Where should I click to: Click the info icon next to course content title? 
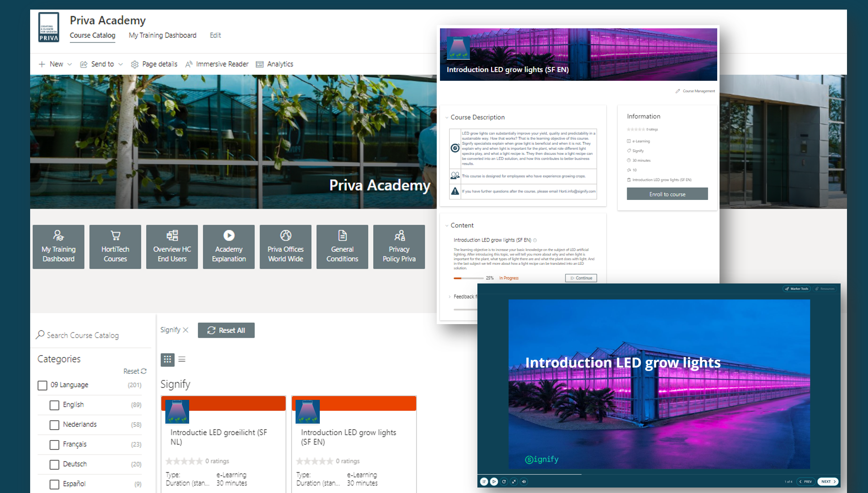[x=535, y=240]
